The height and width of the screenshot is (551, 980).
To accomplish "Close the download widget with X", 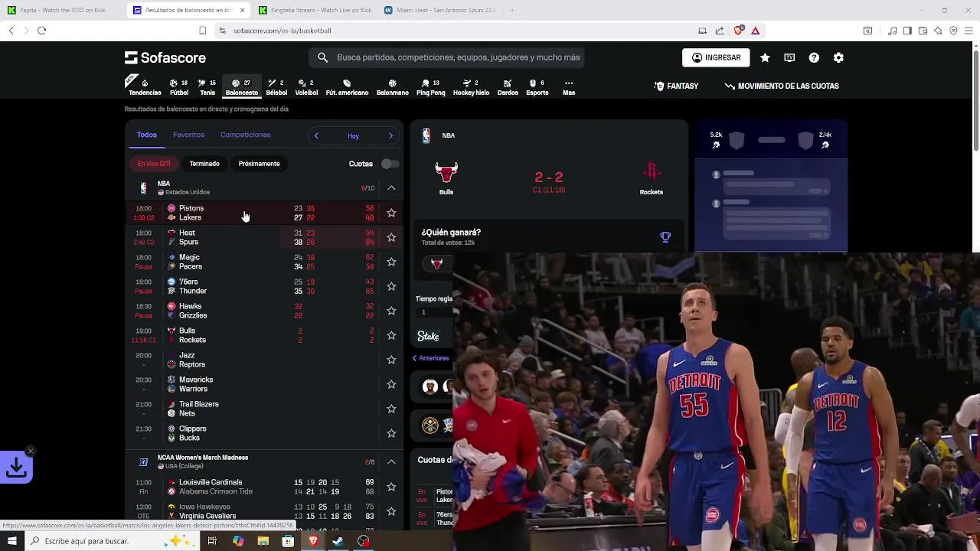I will pos(30,451).
